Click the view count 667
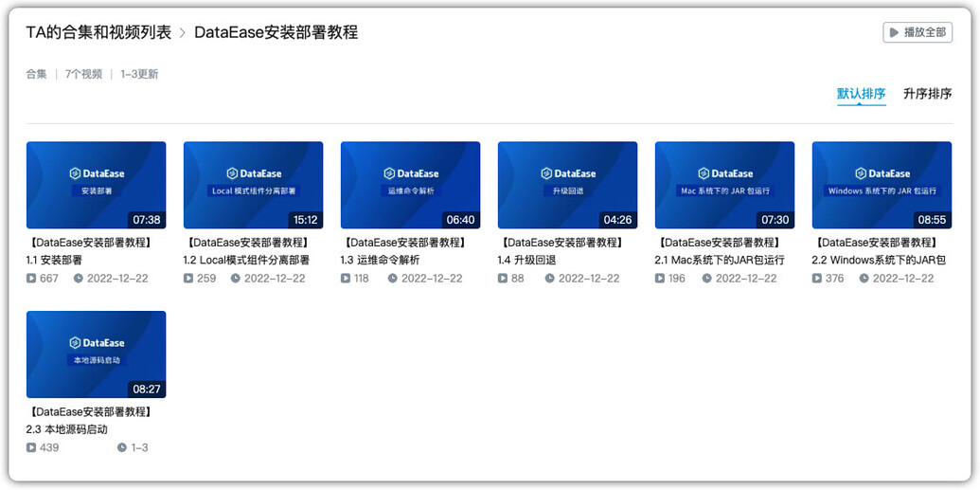 point(49,278)
